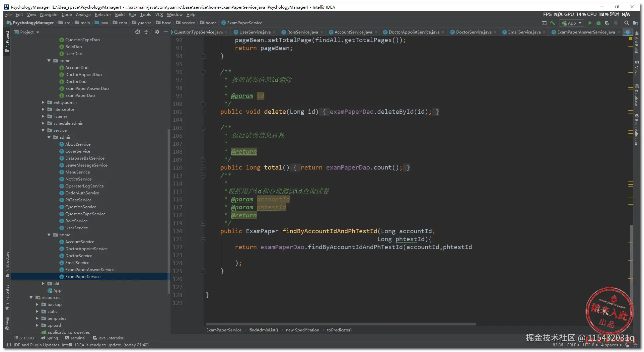
Task: Collapse all in Project panel
Action: tap(146, 32)
